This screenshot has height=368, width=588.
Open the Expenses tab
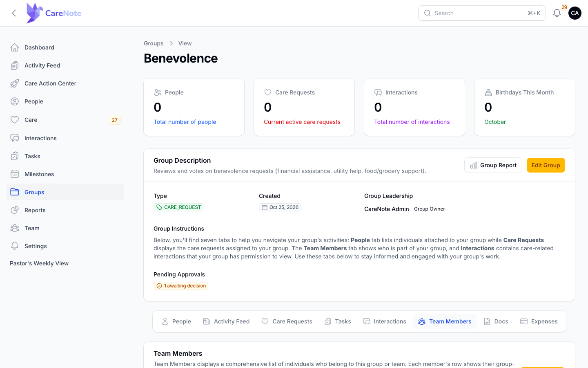(539, 321)
